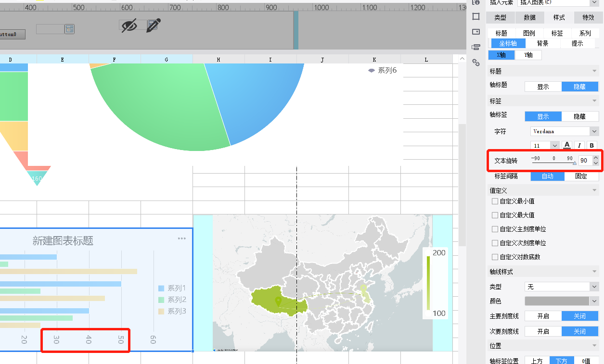Open the 背景 style sub-tab
Image resolution: width=604 pixels, height=364 pixels.
tap(542, 43)
